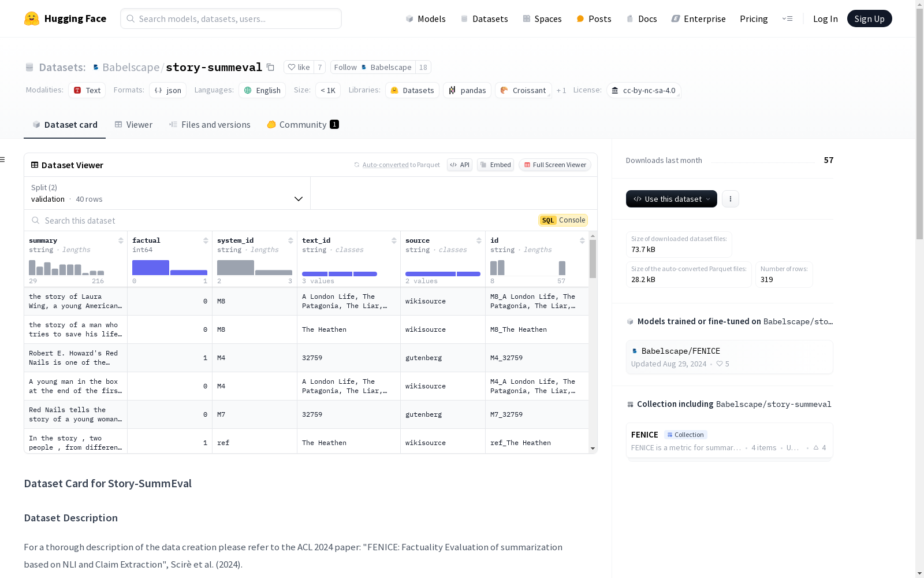Click the system_id column sort arrows
The height and width of the screenshot is (578, 924).
[290, 240]
